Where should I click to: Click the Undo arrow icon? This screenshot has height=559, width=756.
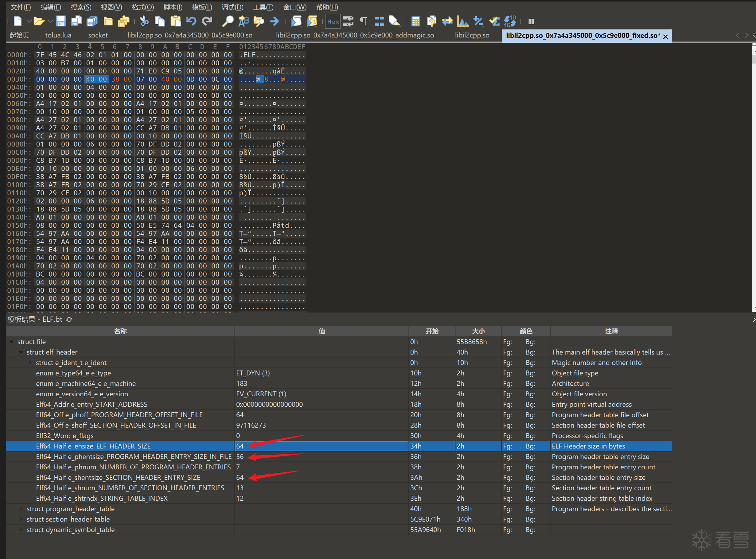[x=191, y=21]
